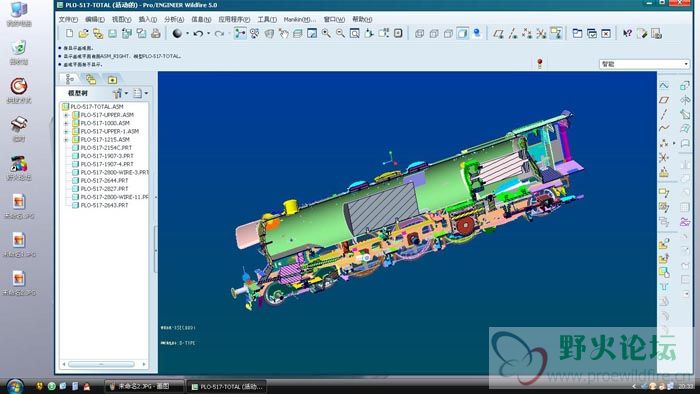Click the Orient mode hand icon
This screenshot has height=394, width=700.
click(x=283, y=33)
